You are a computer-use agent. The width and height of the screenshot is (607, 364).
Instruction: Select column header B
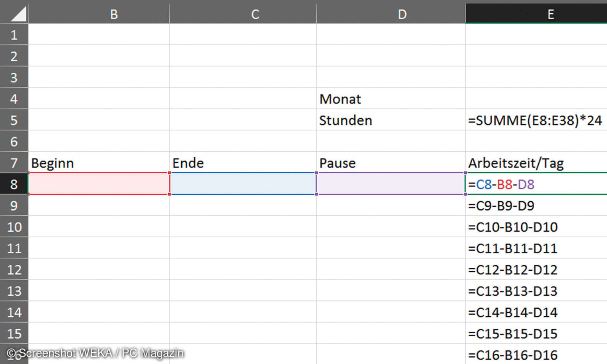point(113,14)
